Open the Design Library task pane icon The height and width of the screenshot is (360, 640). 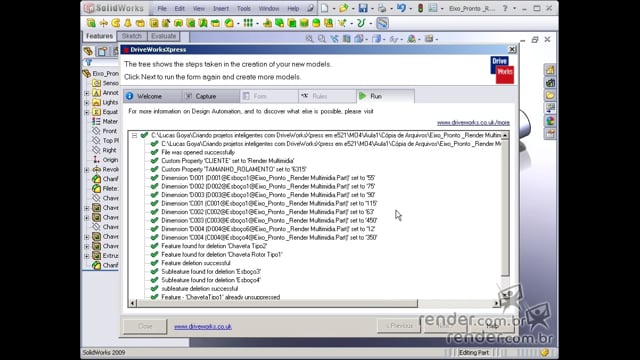pos(550,83)
